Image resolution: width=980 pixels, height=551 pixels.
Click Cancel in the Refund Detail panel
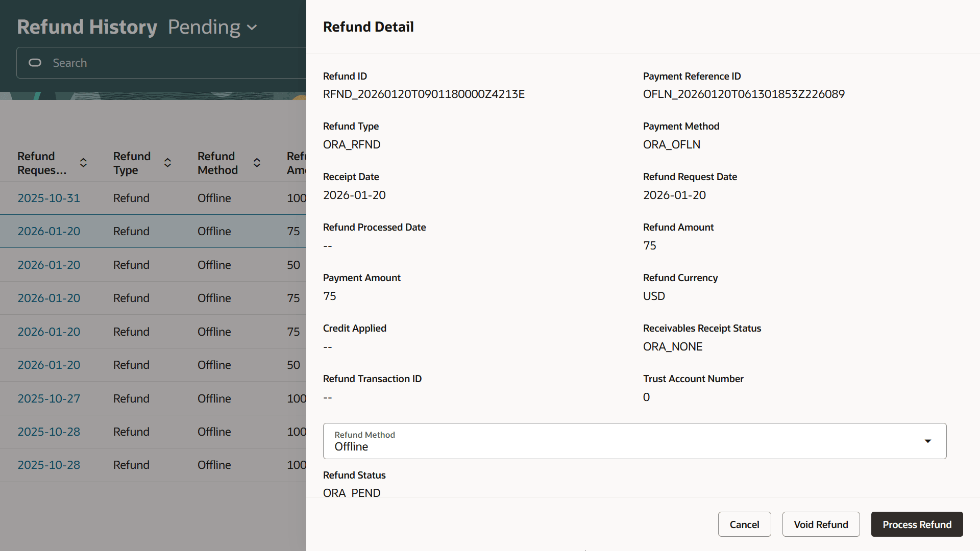point(745,524)
